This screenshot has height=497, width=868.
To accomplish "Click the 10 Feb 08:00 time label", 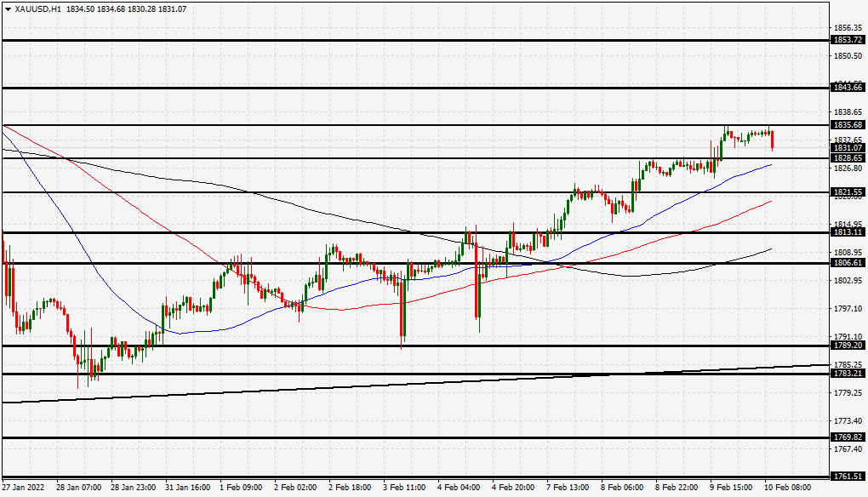I will (x=788, y=488).
